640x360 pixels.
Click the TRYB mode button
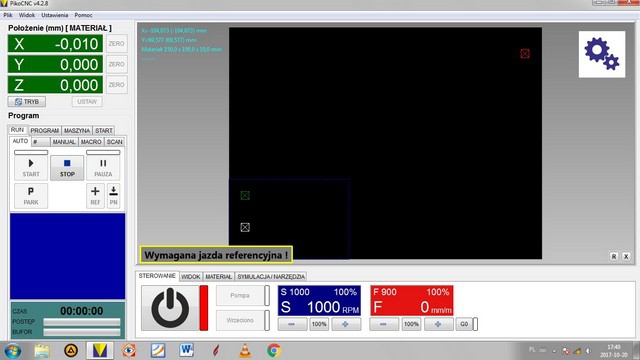pyautogui.click(x=27, y=102)
